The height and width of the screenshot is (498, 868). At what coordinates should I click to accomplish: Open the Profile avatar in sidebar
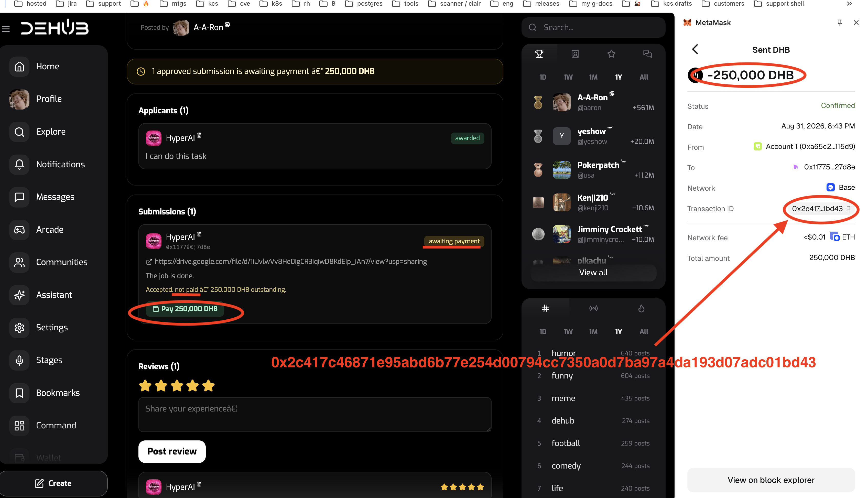pos(19,99)
